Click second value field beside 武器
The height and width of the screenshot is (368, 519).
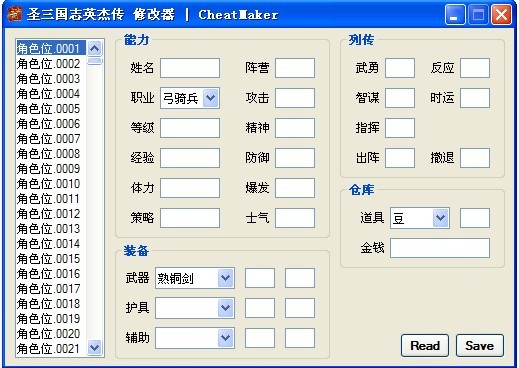click(300, 278)
